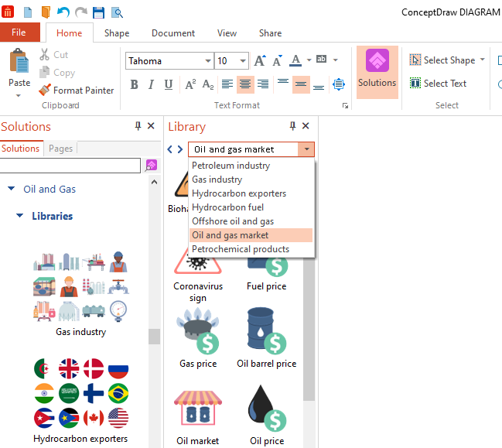Collapse the library selector dropdown arrow
This screenshot has width=502, height=448.
(x=306, y=149)
